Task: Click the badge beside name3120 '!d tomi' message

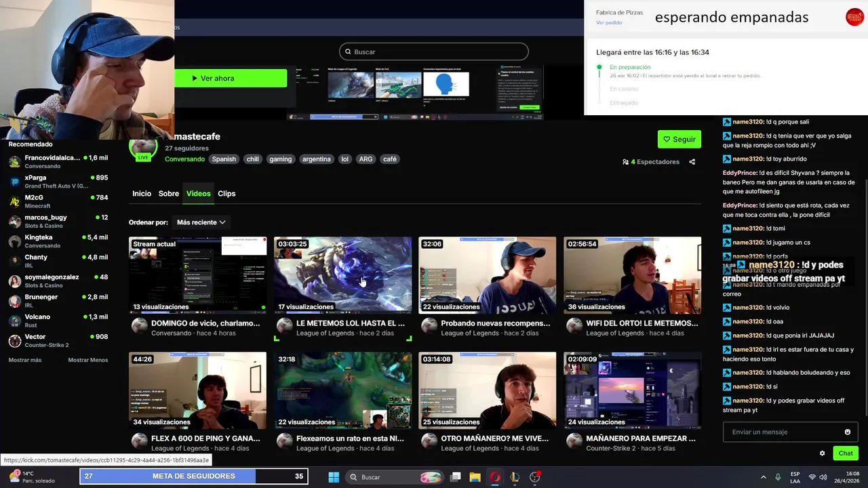Action: pyautogui.click(x=727, y=228)
